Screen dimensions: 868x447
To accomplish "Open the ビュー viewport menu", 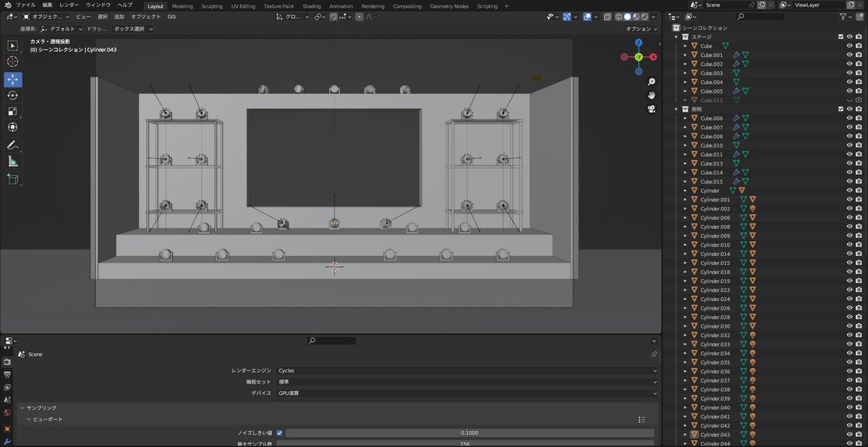I will tap(84, 17).
